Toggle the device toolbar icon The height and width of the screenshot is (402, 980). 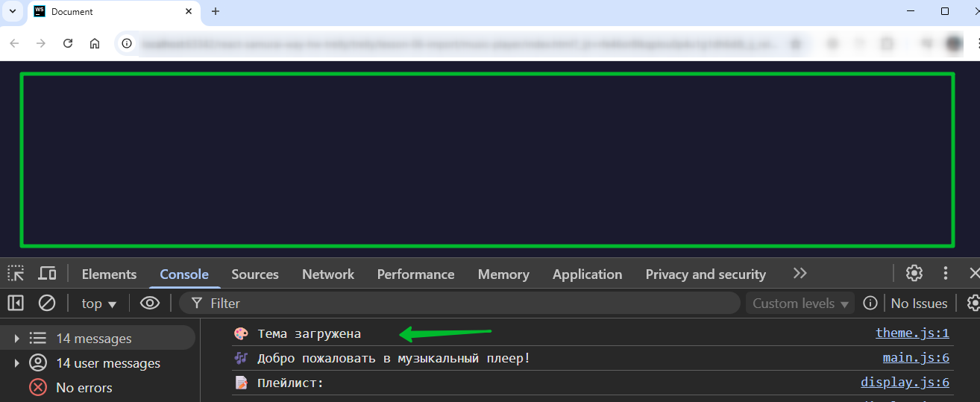click(47, 273)
